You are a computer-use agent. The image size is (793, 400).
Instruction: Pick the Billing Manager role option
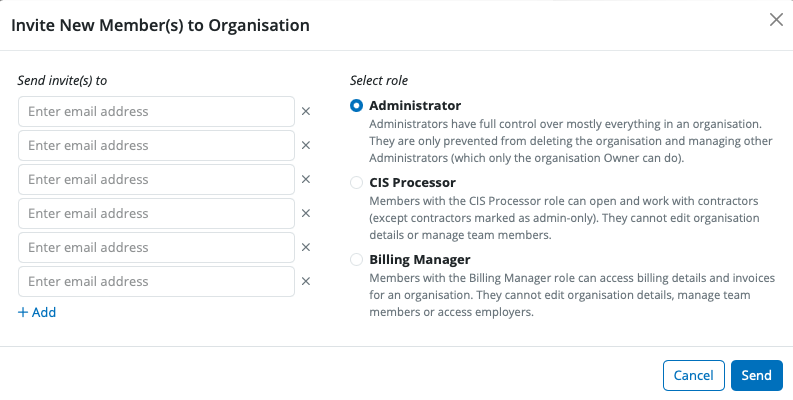click(x=357, y=260)
